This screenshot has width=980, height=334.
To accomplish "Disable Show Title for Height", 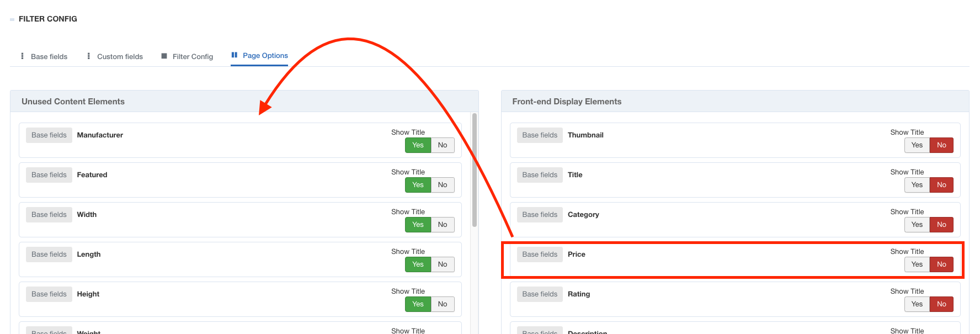I will point(443,304).
